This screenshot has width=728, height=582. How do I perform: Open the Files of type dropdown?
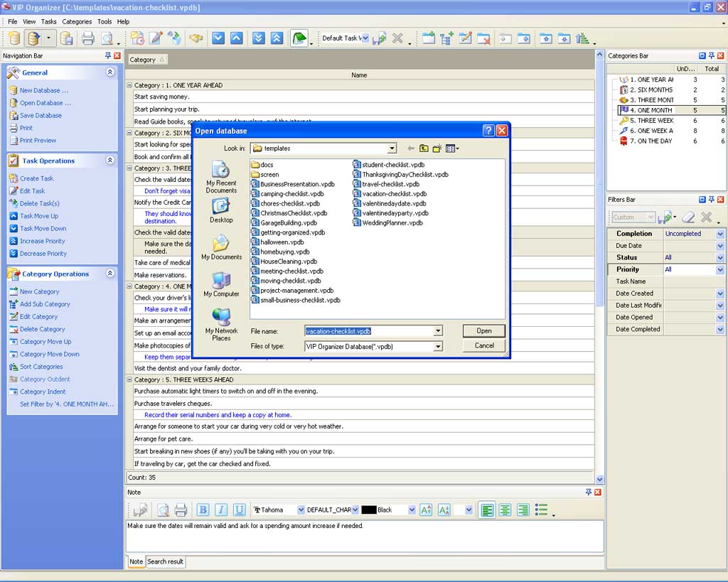point(438,347)
